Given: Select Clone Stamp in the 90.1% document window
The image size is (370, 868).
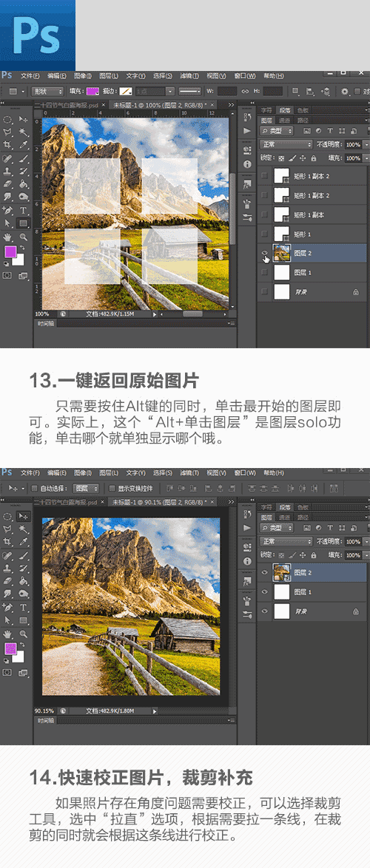Looking at the screenshot, I should point(7,568).
